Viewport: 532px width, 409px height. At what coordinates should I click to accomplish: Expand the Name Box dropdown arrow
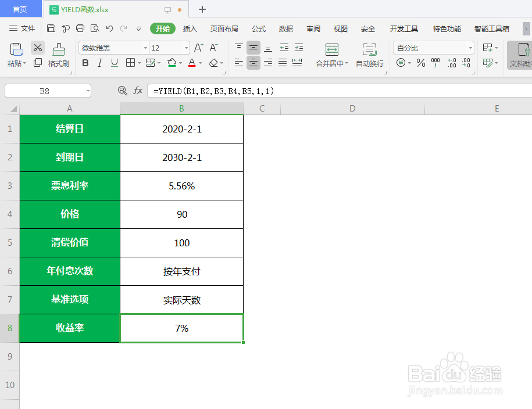pyautogui.click(x=88, y=91)
